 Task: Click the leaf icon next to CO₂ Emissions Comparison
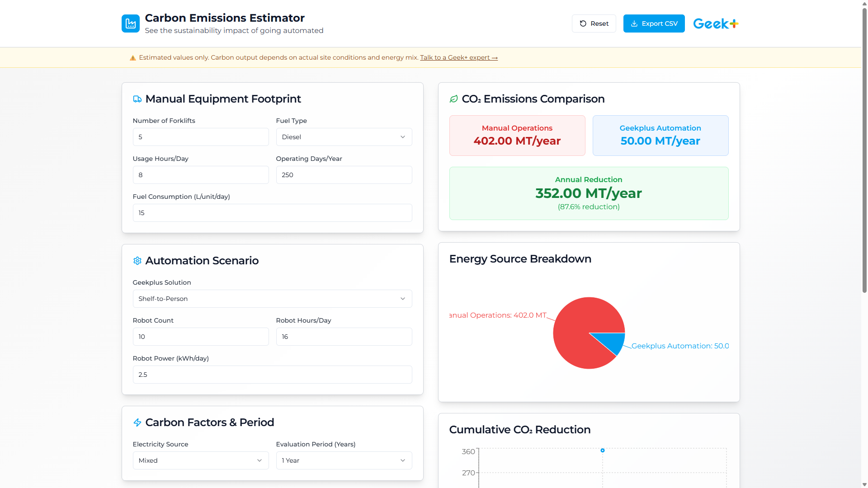click(x=453, y=99)
